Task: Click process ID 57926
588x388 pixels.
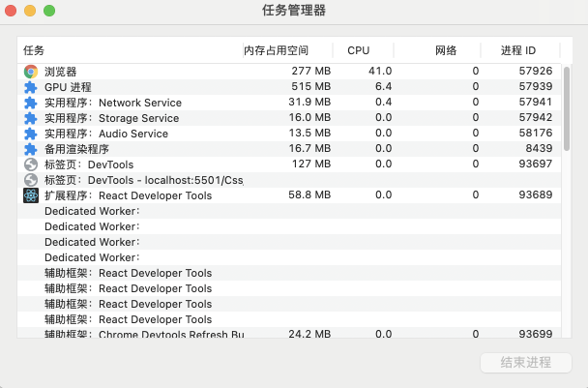Action: coord(536,71)
